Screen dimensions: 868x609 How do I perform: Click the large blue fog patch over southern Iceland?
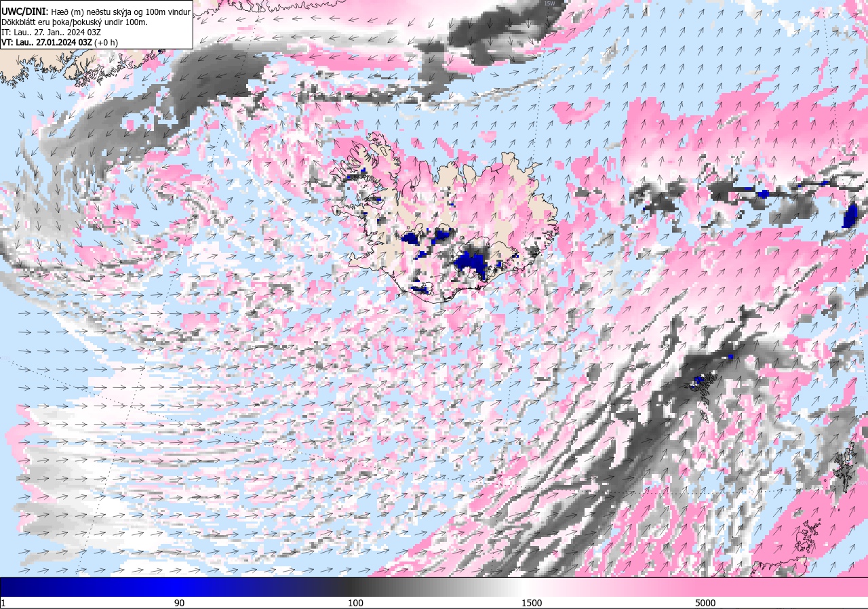point(470,263)
